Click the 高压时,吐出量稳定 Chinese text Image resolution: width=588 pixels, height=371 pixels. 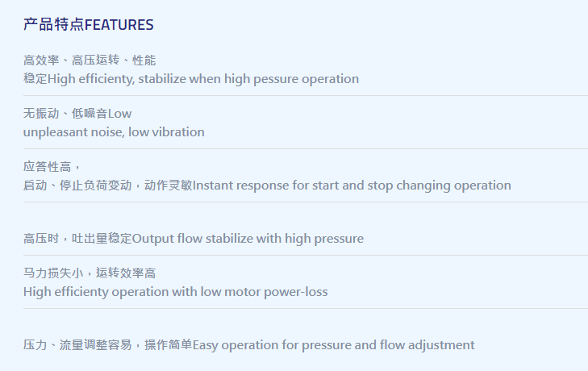click(77, 239)
